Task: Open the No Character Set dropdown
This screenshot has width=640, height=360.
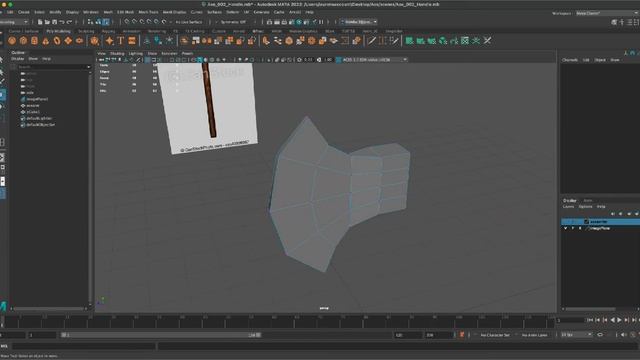Action: click(x=495, y=335)
